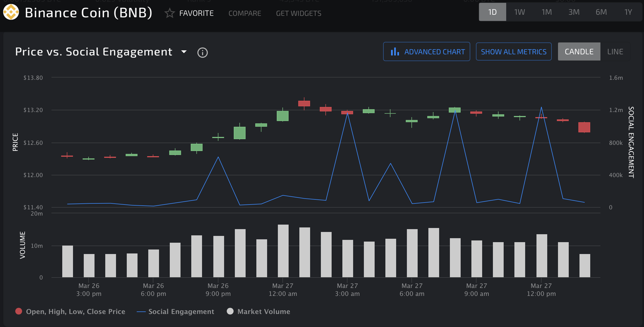This screenshot has height=327, width=644.
Task: Click the Mar 26 3:00 pm axis label
Action: tap(89, 290)
